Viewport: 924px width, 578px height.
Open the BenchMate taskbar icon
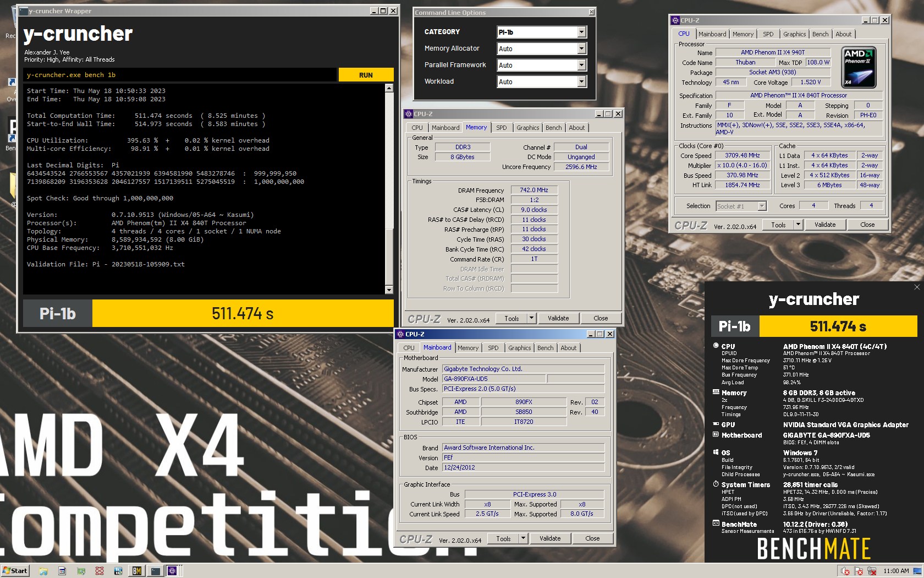[x=136, y=571]
